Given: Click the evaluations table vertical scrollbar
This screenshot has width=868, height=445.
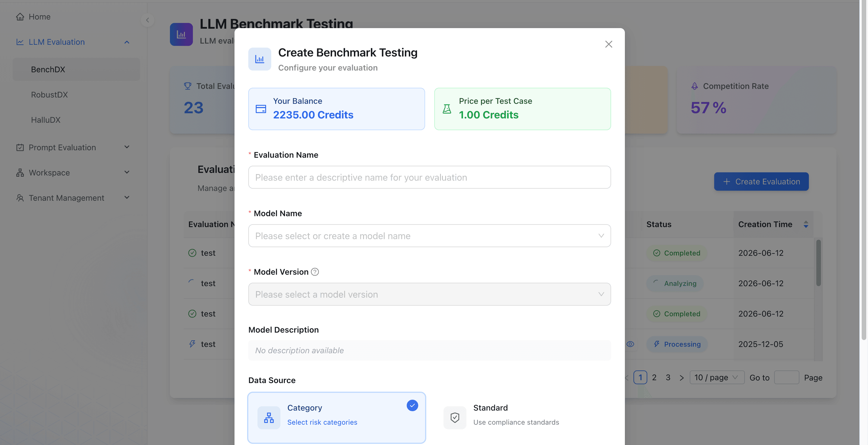Looking at the screenshot, I should click(x=818, y=263).
